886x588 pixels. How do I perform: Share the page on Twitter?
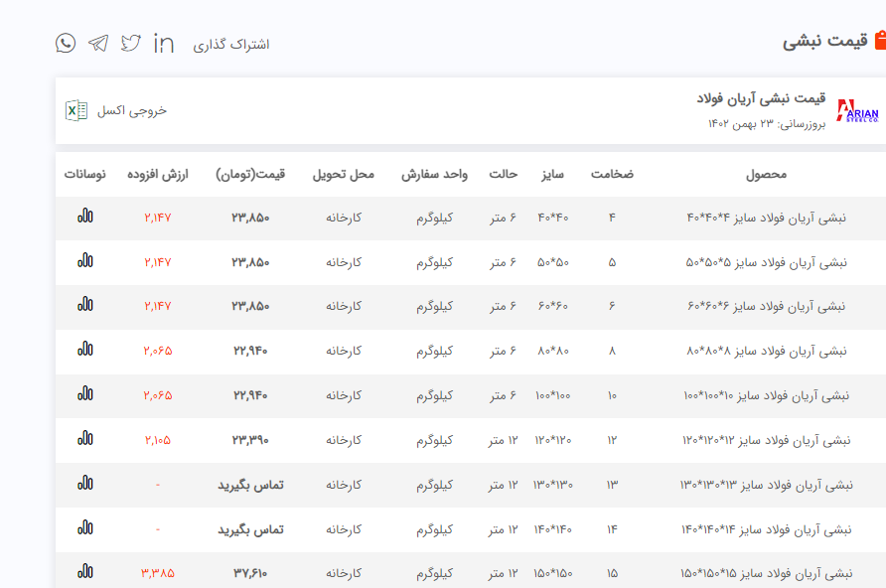pyautogui.click(x=131, y=43)
